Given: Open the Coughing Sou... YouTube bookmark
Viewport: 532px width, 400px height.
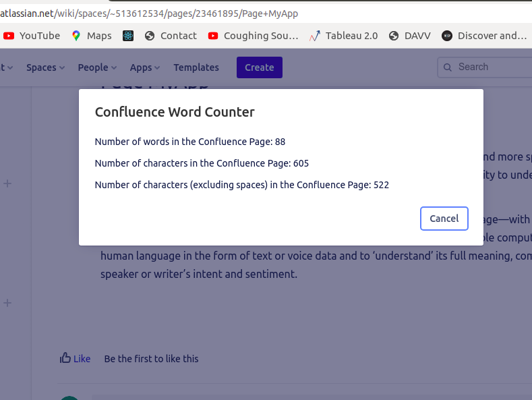Looking at the screenshot, I should (253, 36).
